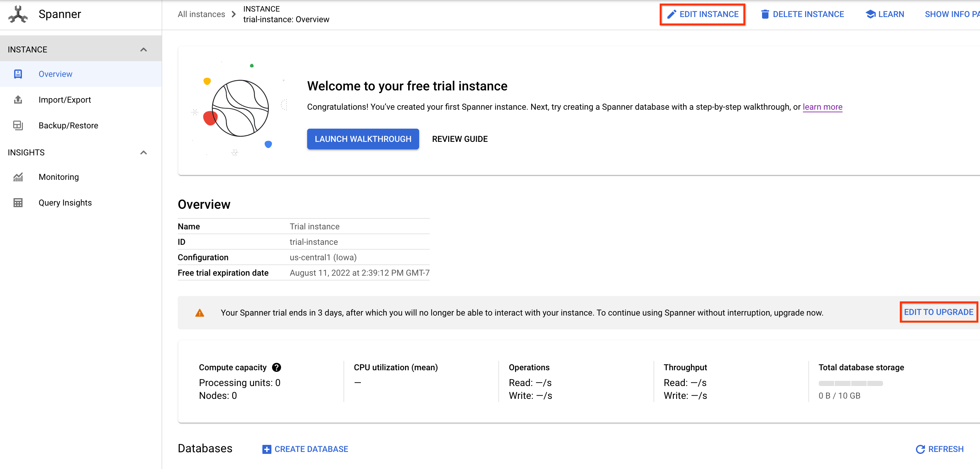The width and height of the screenshot is (980, 469).
Task: Open the Monitoring menu item
Action: pos(58,177)
